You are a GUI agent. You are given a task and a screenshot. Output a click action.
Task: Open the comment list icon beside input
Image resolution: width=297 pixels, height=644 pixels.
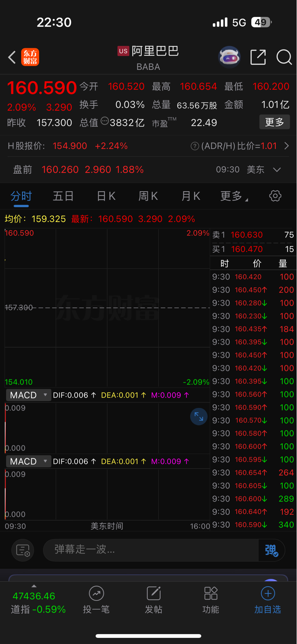point(23,550)
